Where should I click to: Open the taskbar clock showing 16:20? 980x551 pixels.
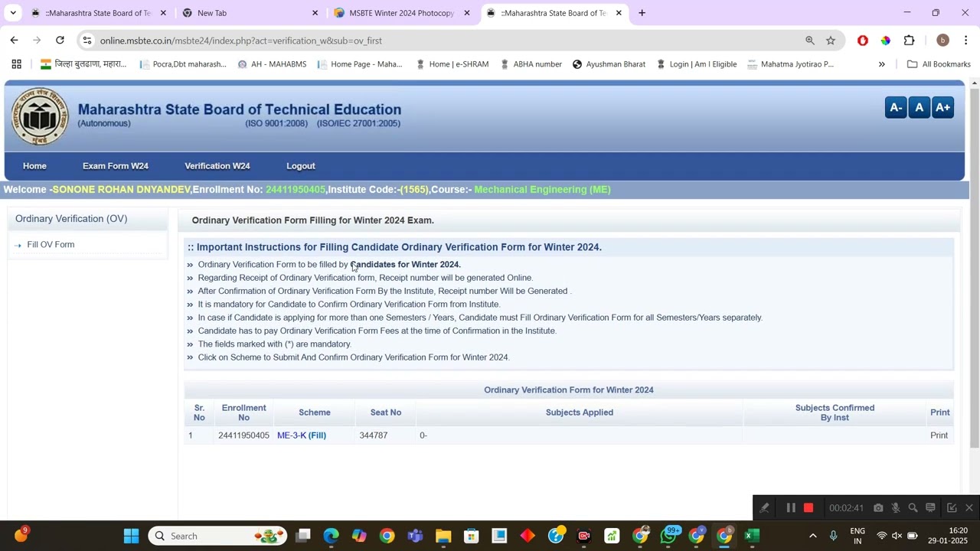pos(949,536)
